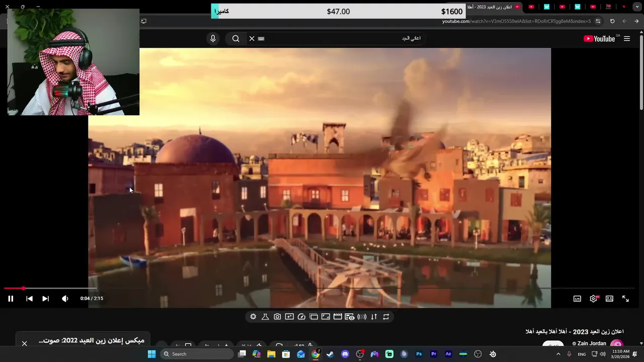Click the YouTube search magnifier button

coord(235,39)
